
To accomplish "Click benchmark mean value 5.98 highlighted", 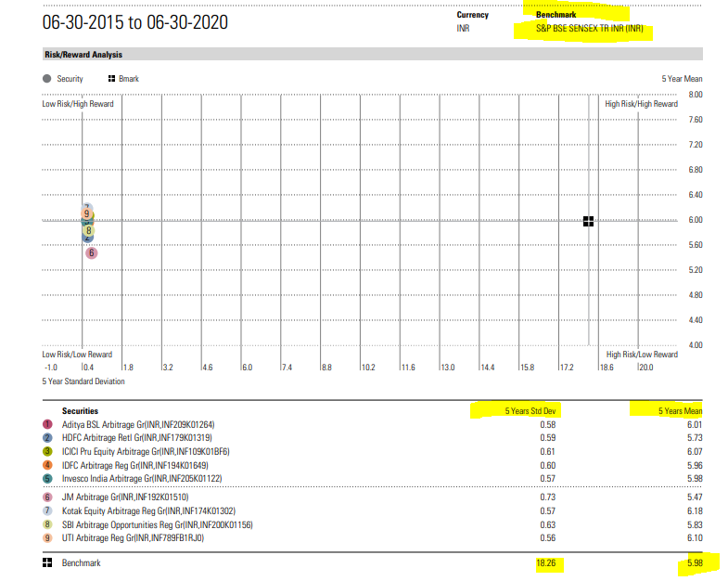I will pos(695,562).
